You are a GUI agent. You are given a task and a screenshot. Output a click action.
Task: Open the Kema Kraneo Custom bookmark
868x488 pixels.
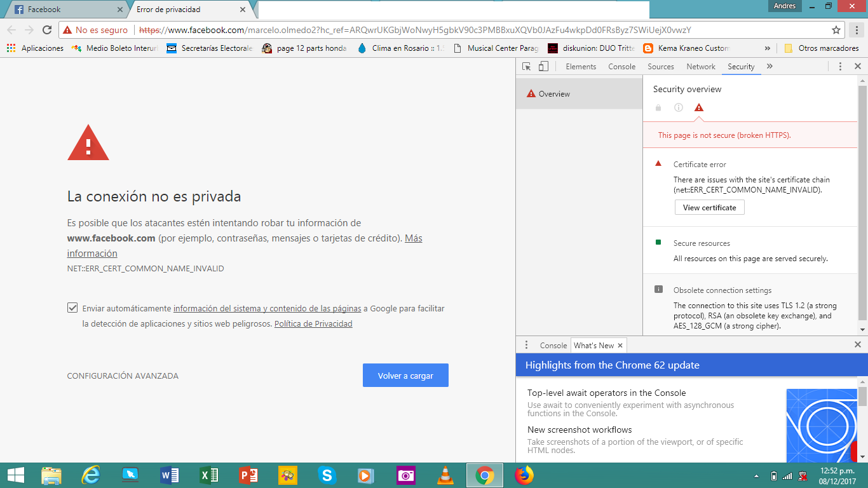click(686, 48)
